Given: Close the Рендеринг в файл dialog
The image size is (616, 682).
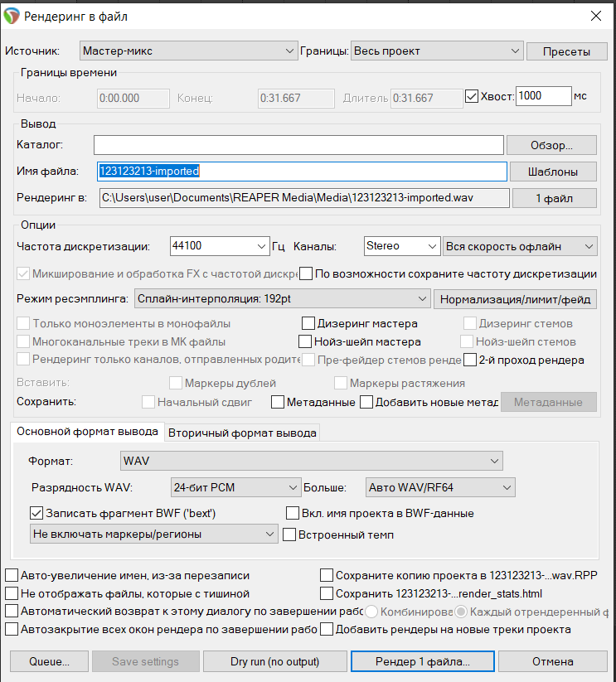Looking at the screenshot, I should [595, 16].
